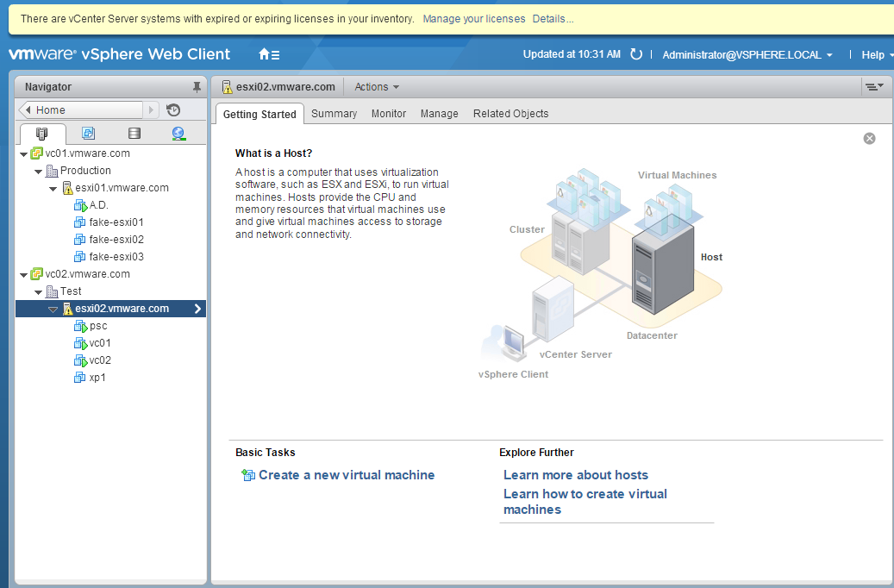The image size is (894, 588).
Task: Click the 'What is a Host?' heading
Action: pyautogui.click(x=273, y=153)
